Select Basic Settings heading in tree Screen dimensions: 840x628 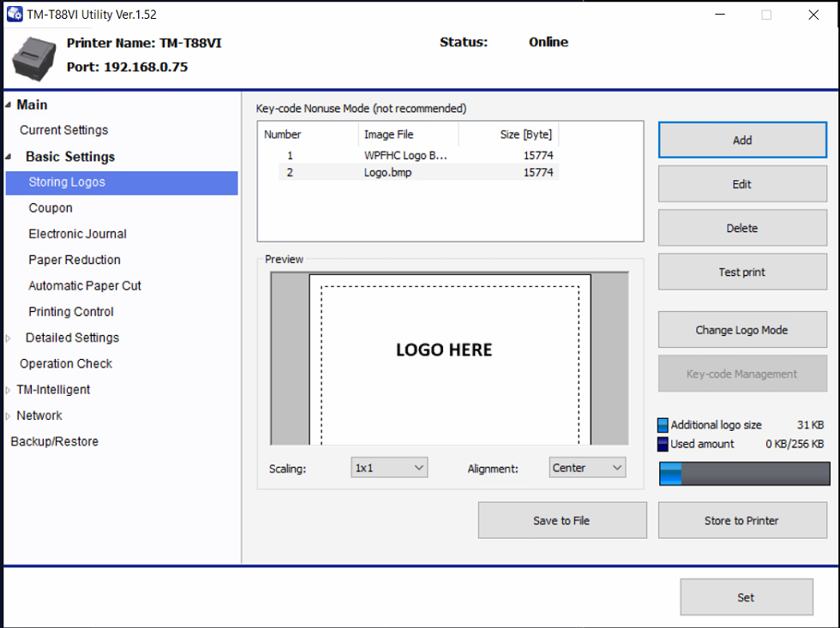pyautogui.click(x=70, y=157)
